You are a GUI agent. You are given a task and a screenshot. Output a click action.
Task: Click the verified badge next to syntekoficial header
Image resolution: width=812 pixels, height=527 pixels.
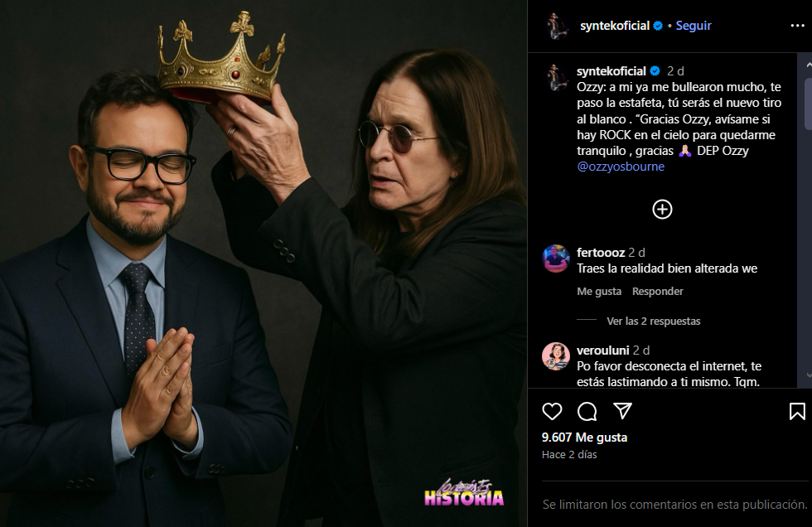tap(658, 26)
